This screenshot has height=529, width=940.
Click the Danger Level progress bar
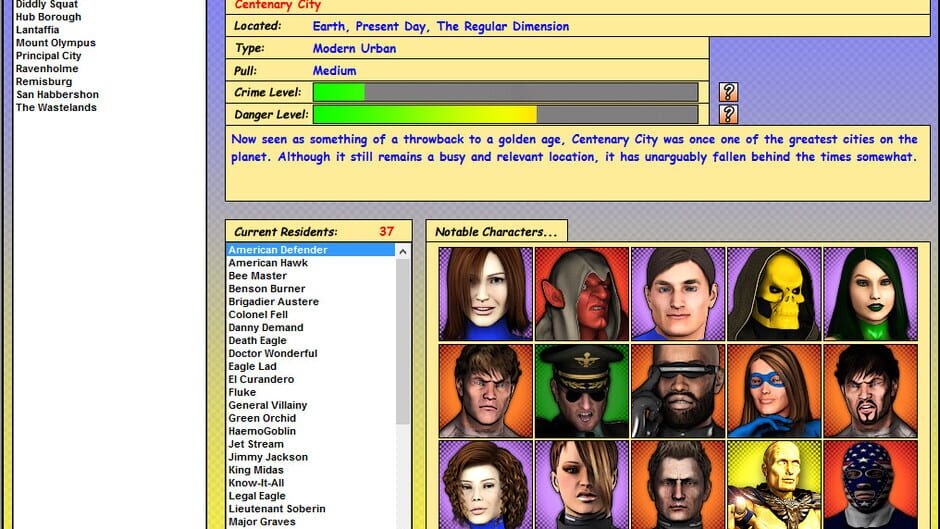click(x=505, y=114)
